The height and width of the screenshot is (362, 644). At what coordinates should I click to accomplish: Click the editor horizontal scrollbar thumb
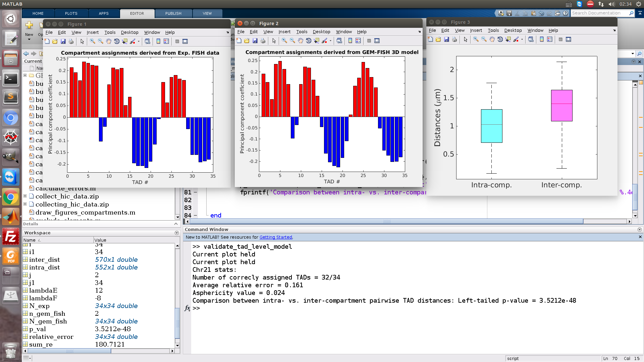tap(386, 222)
